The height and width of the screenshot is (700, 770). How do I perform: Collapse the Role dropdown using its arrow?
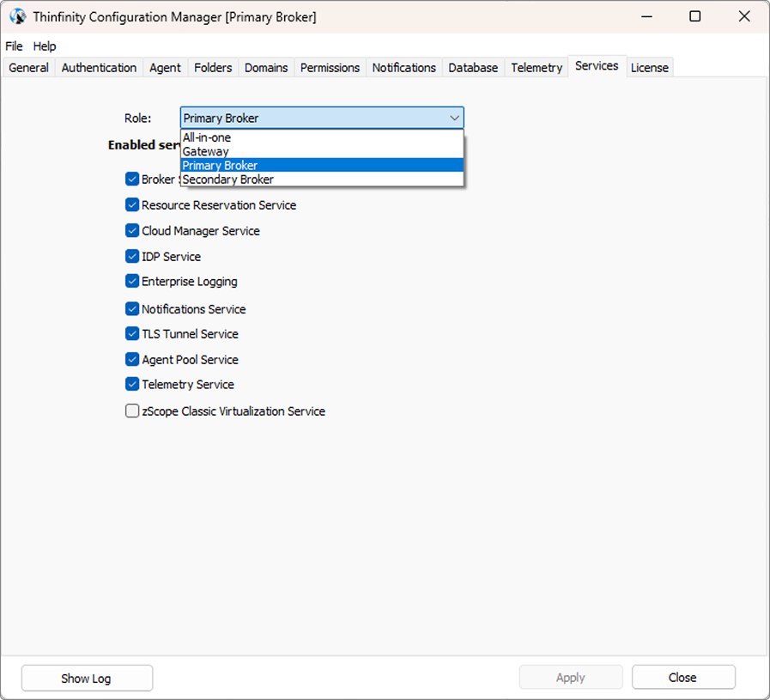tap(454, 118)
